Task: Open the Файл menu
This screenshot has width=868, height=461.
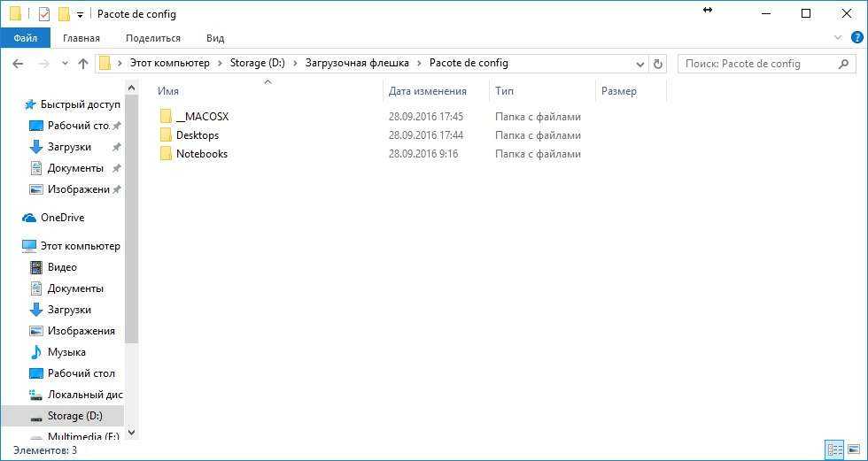Action: pos(26,38)
